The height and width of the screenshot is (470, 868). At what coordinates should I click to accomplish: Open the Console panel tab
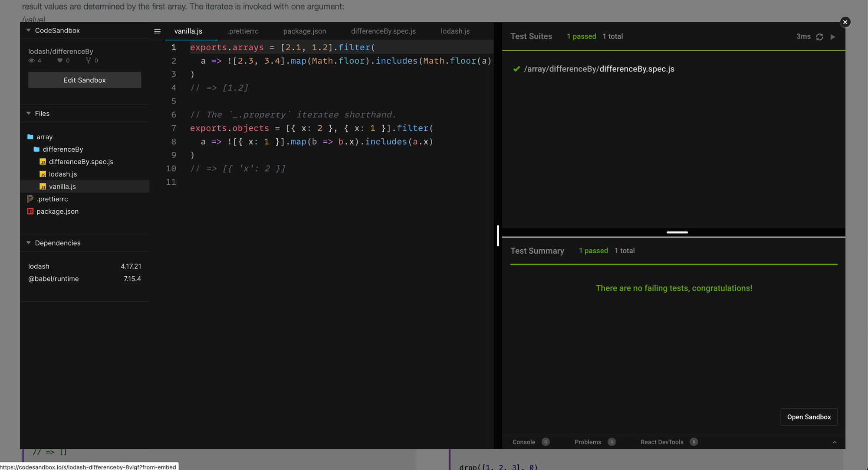[x=523, y=442]
